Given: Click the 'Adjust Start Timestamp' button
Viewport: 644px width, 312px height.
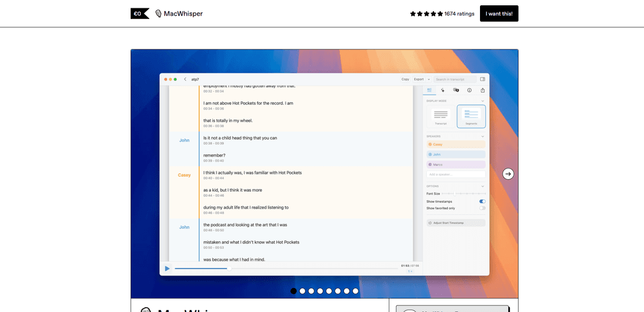Looking at the screenshot, I should 456,223.
